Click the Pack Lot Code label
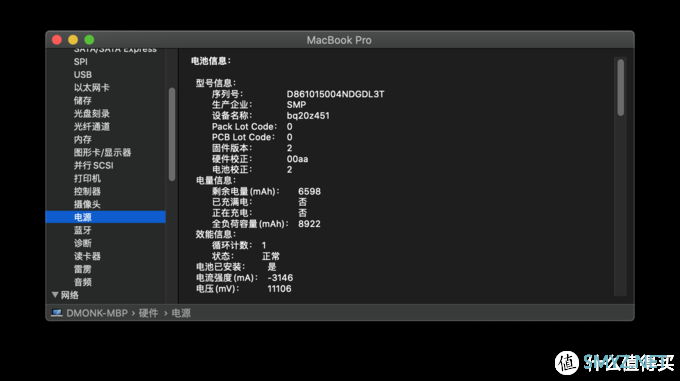 pos(244,127)
